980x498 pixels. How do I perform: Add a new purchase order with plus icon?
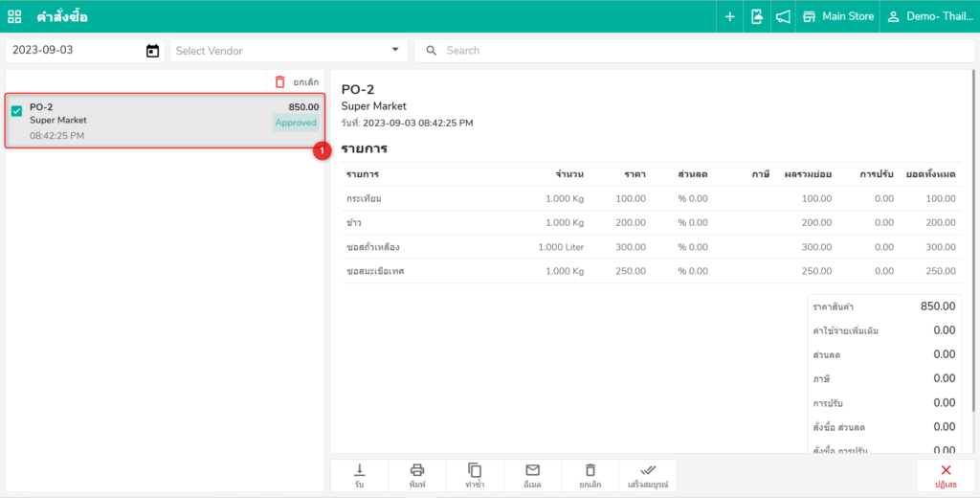pyautogui.click(x=729, y=17)
